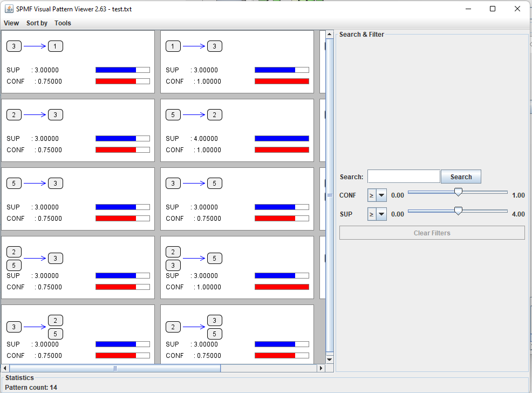Click the SPMF Java icon in title bar

coord(9,9)
